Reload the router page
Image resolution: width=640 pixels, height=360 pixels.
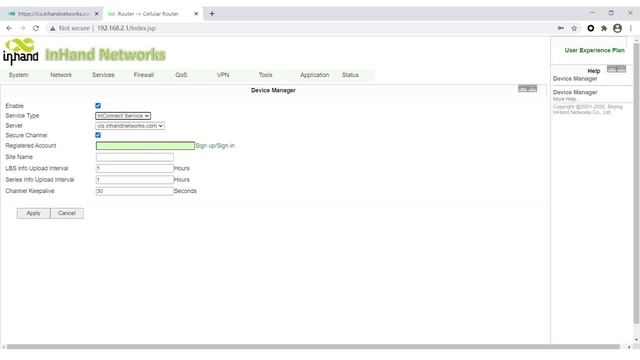pyautogui.click(x=36, y=28)
